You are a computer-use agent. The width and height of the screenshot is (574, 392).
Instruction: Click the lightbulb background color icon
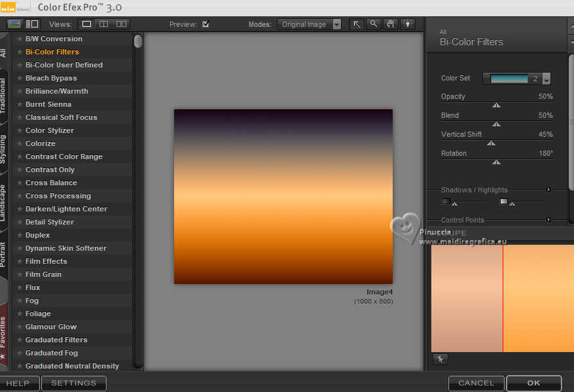point(408,24)
